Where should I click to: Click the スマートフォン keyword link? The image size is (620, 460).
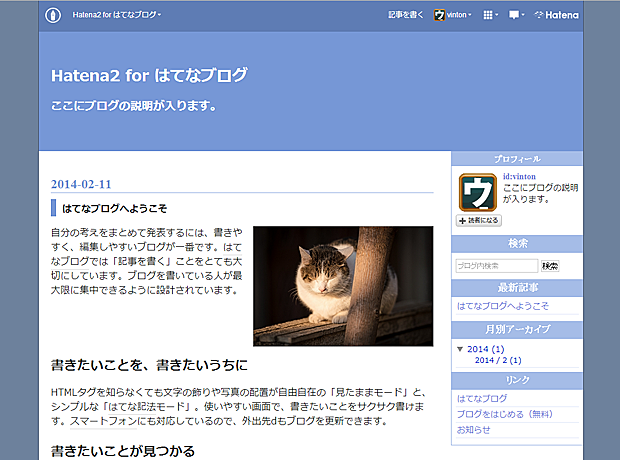pos(103,421)
